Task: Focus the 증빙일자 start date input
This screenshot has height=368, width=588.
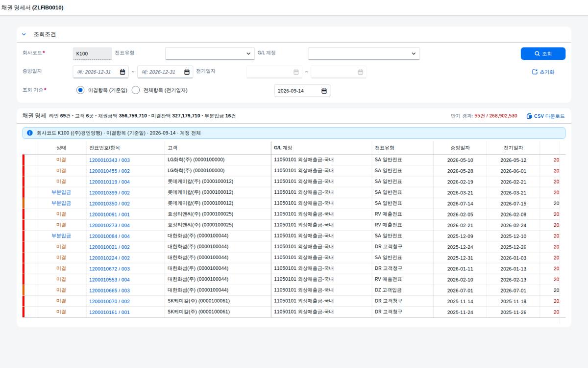Action: click(x=96, y=72)
